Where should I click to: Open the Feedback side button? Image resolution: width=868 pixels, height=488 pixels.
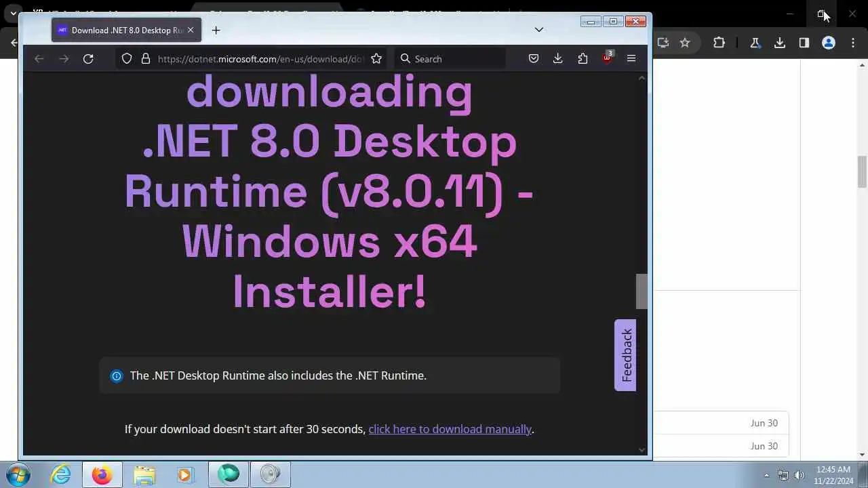625,355
